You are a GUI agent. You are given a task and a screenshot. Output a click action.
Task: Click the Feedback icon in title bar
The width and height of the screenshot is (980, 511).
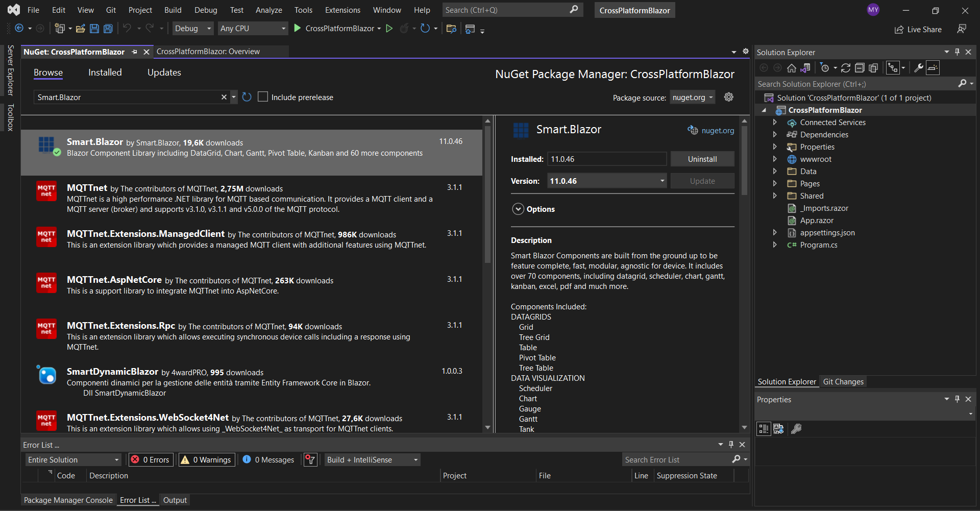point(962,29)
